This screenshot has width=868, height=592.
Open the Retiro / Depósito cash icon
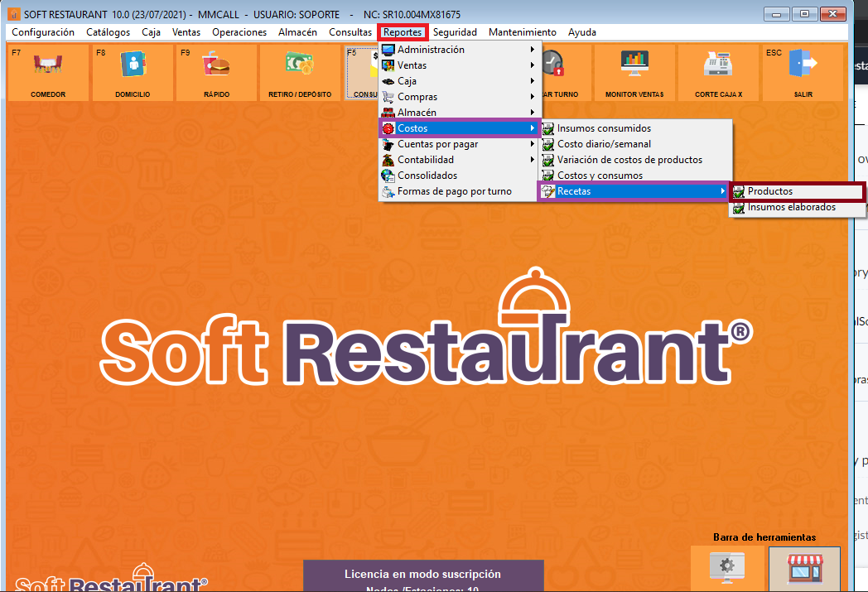click(x=300, y=65)
